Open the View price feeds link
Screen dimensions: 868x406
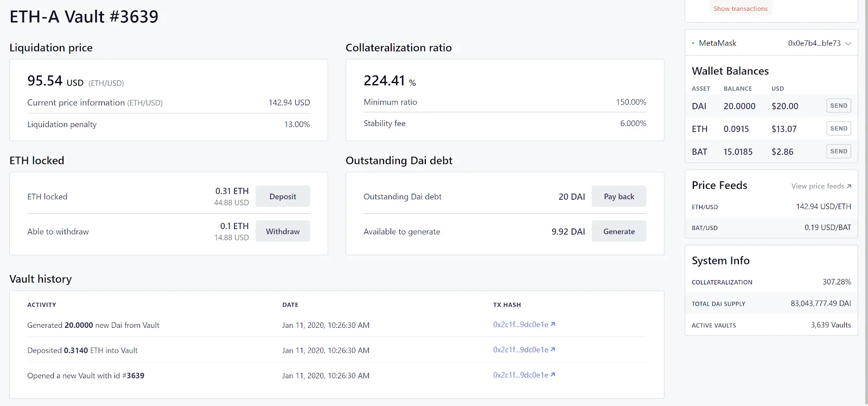818,186
